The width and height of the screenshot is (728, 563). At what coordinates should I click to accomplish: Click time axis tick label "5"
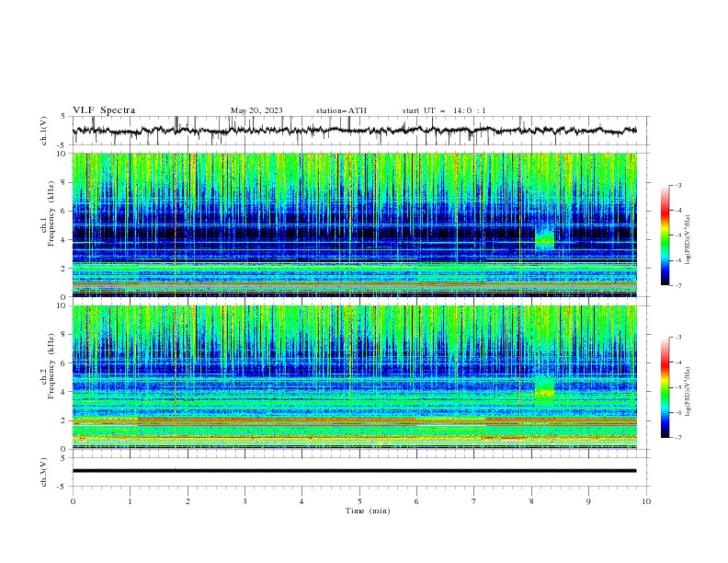pyautogui.click(x=359, y=501)
